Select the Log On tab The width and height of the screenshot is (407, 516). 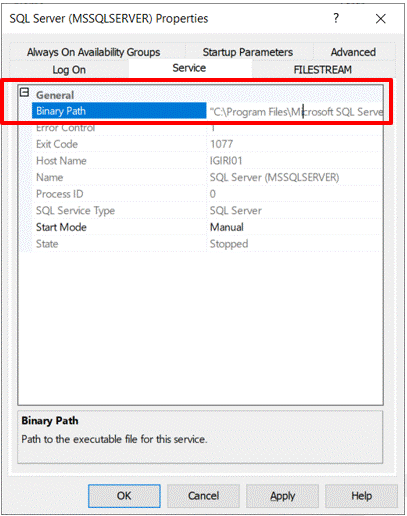[69, 70]
